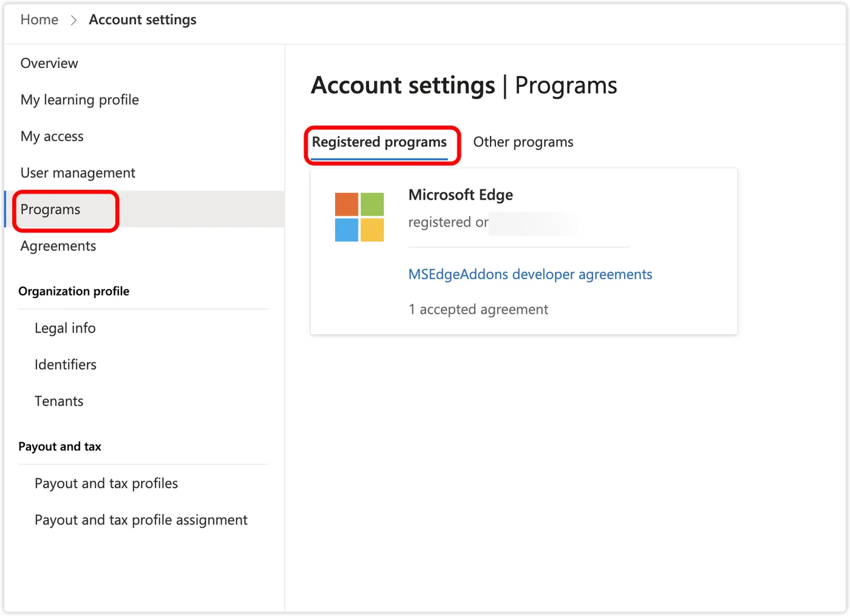Image resolution: width=850 pixels, height=616 pixels.
Task: Open Payout and tax profiles
Action: point(106,484)
